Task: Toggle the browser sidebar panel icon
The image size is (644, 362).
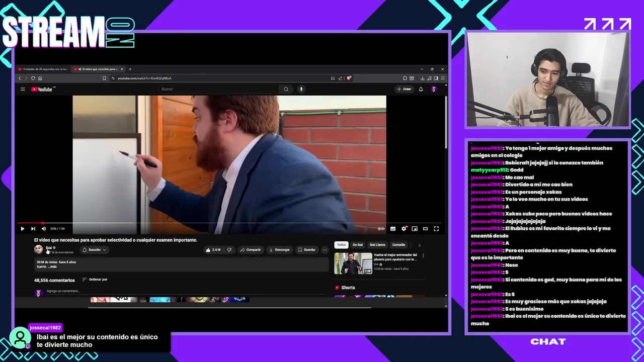Action: click(436, 78)
